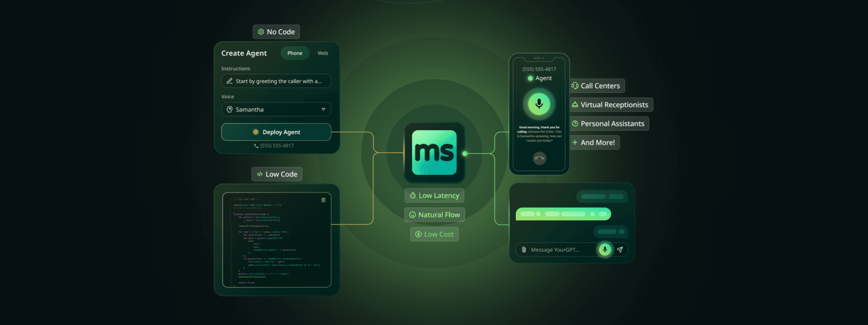Screen dimensions: 868x325
Task: Click the 'Low Latency' text
Action: tap(439, 195)
